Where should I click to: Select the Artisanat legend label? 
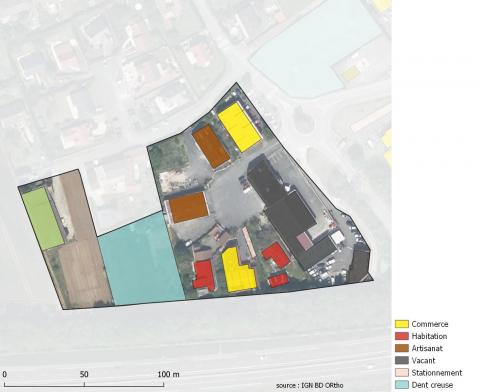427,348
